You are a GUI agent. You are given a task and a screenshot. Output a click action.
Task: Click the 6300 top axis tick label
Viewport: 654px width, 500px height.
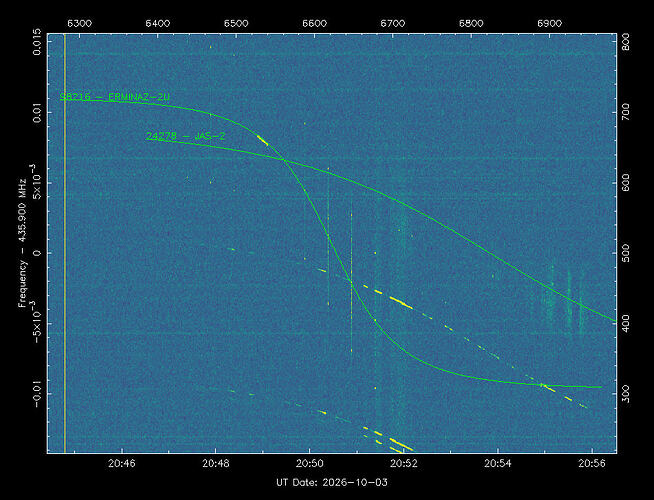coord(79,23)
